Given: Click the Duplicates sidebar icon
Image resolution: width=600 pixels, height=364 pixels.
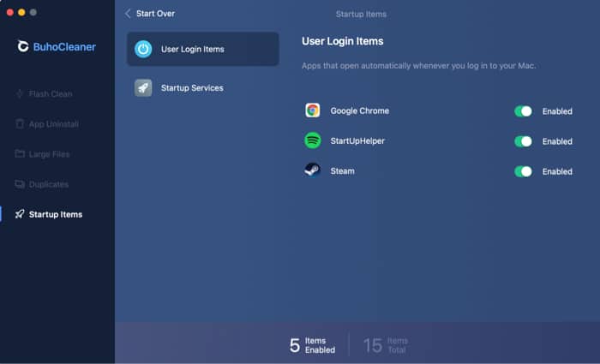Looking at the screenshot, I should pos(20,184).
